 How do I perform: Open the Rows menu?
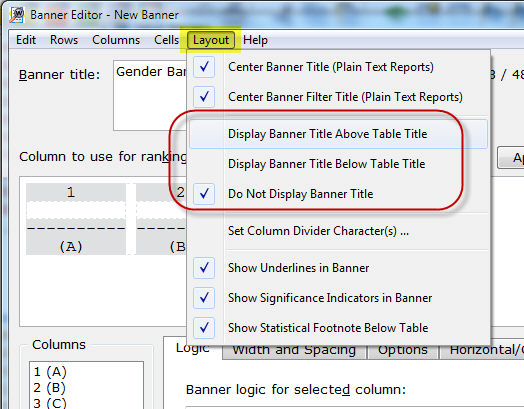pos(64,40)
